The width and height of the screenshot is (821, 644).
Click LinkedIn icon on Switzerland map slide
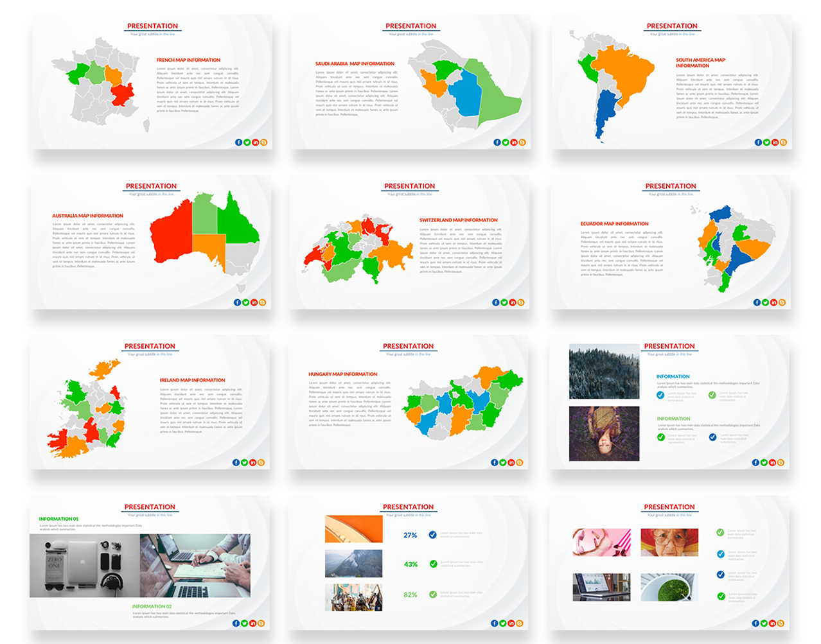513,302
